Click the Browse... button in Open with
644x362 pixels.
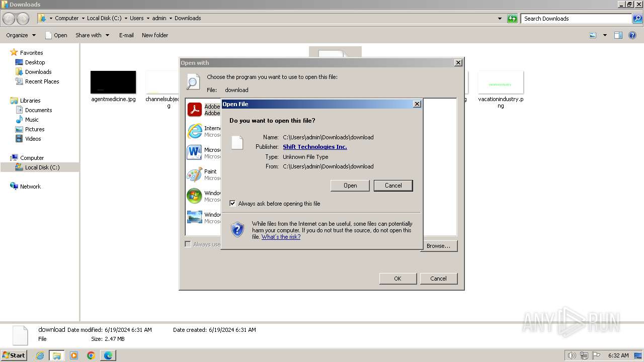coord(439,246)
